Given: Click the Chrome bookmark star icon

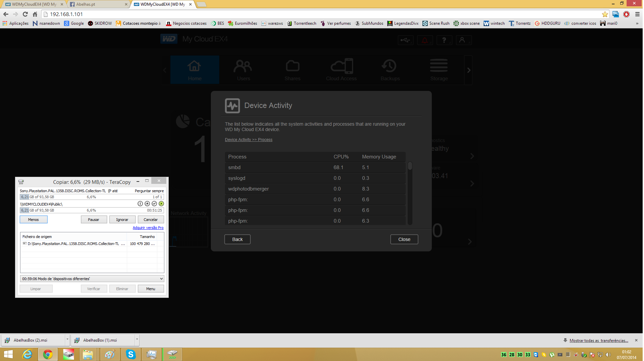Looking at the screenshot, I should (x=605, y=14).
